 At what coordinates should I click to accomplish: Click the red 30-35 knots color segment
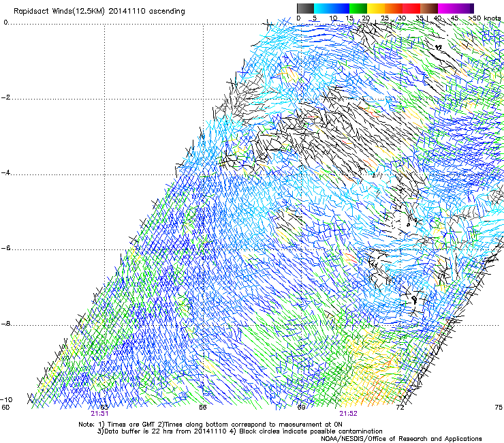pos(411,8)
